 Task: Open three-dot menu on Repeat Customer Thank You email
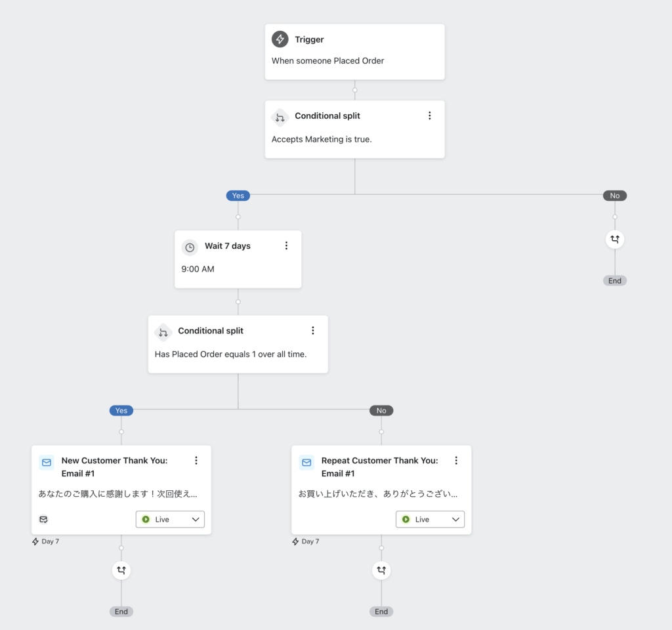pos(456,461)
